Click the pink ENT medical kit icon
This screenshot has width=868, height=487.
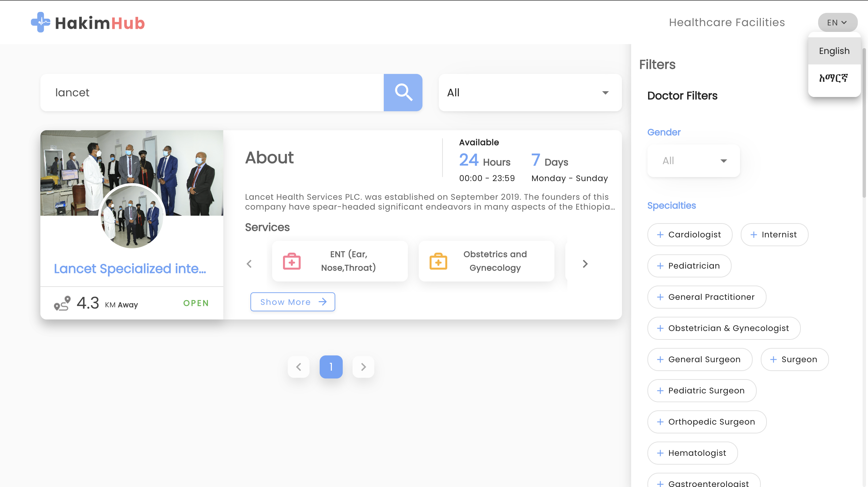pos(291,261)
